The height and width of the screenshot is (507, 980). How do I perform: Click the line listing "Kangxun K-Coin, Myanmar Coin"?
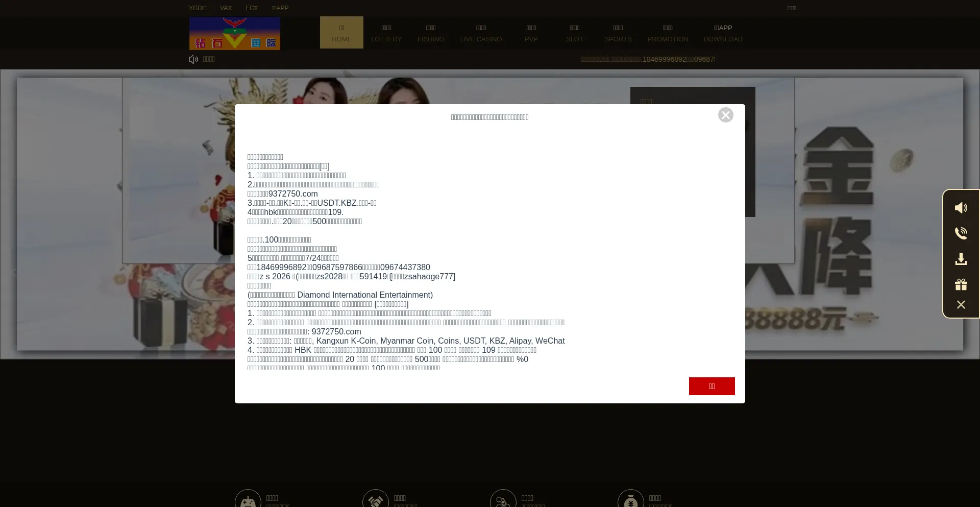click(406, 341)
